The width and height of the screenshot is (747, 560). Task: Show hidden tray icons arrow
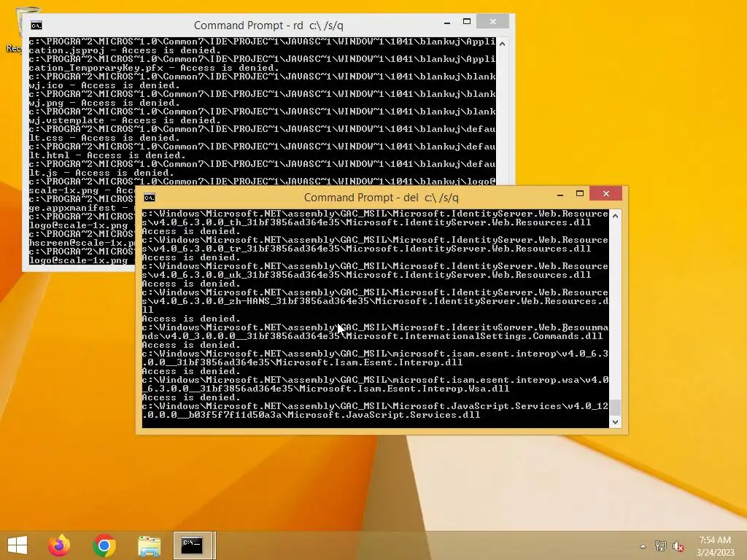(643, 546)
